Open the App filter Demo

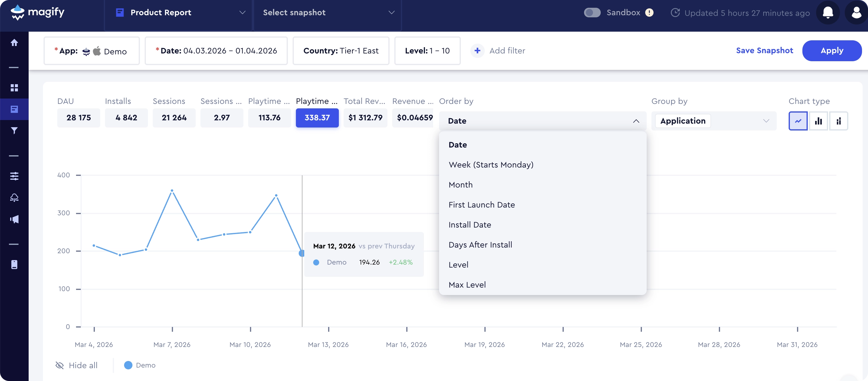91,50
